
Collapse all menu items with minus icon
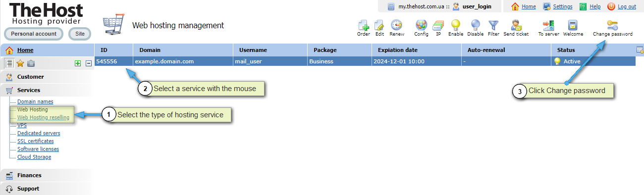point(88,63)
